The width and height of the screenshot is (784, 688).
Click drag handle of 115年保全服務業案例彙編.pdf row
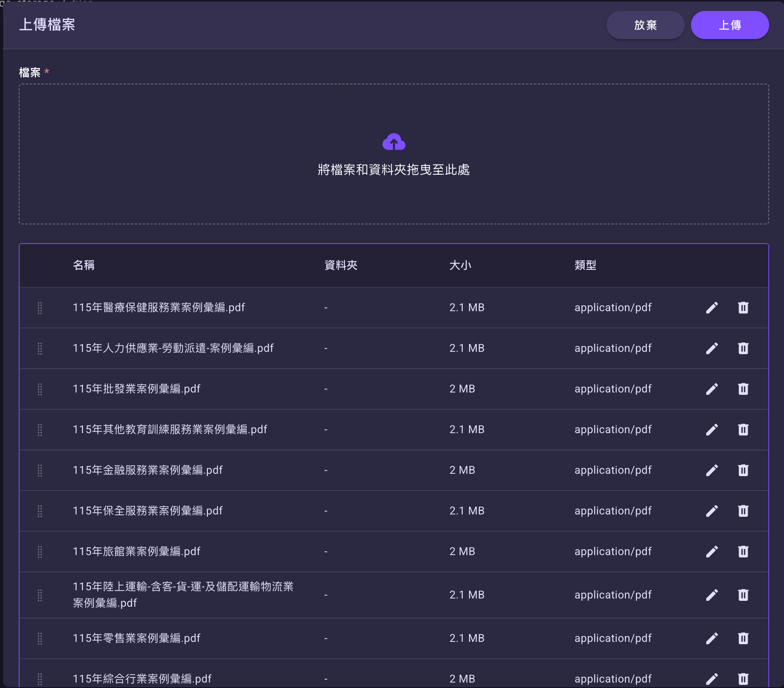pyautogui.click(x=40, y=511)
